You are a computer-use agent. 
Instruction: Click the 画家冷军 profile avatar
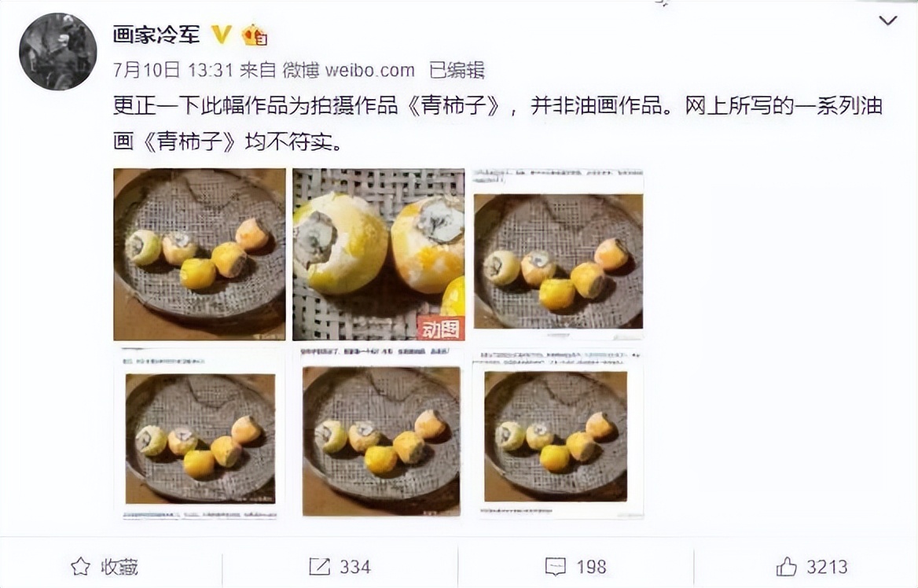[x=58, y=52]
